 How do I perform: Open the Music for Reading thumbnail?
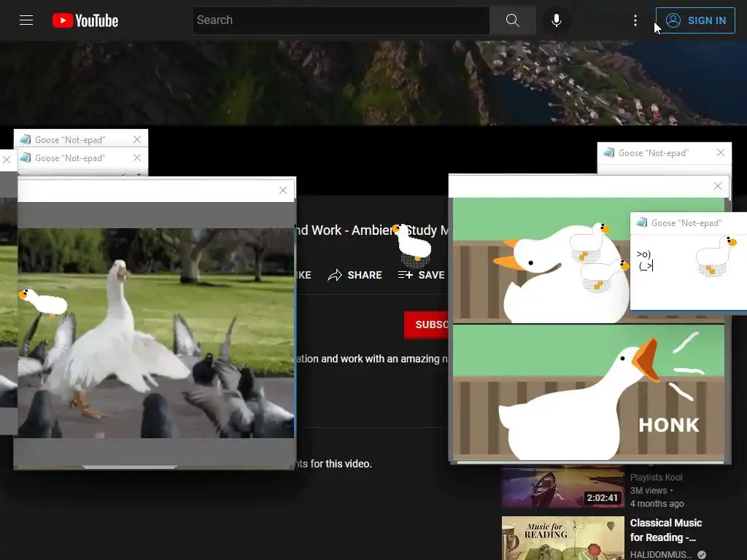click(562, 538)
